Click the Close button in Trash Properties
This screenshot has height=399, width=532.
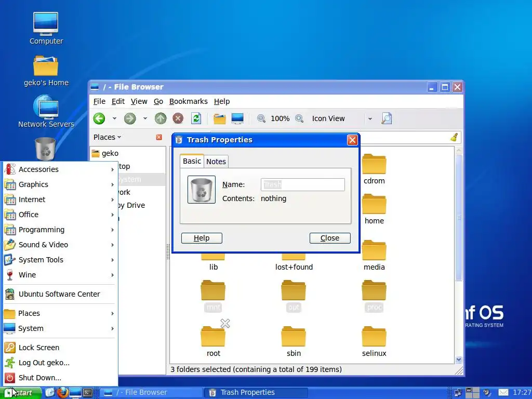[x=330, y=238]
